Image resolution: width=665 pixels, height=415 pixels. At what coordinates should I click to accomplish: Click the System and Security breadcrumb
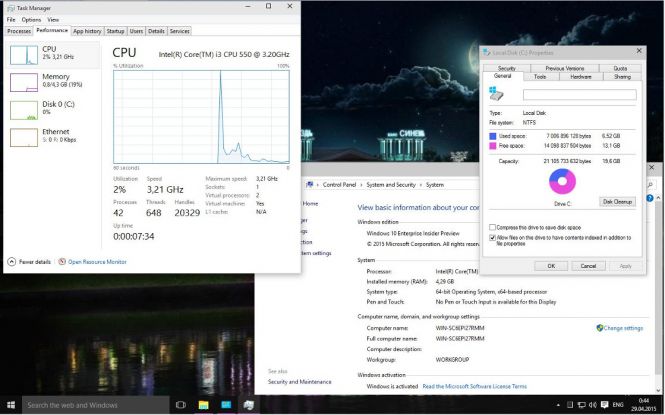[x=391, y=185]
